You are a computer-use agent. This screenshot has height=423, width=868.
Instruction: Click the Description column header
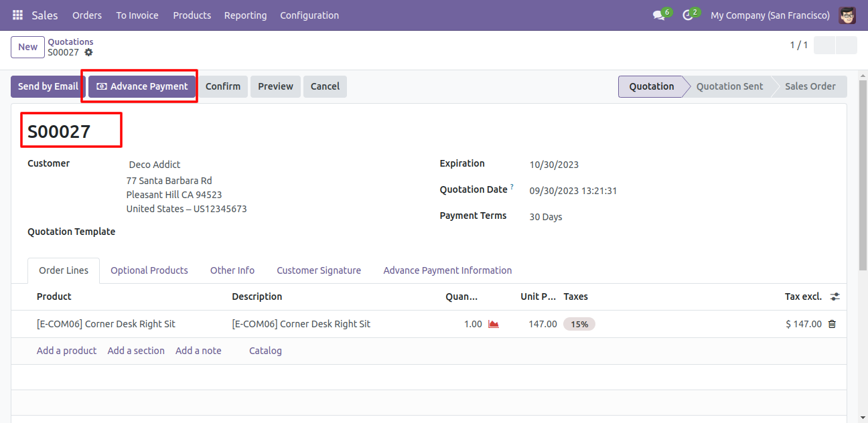pos(257,297)
